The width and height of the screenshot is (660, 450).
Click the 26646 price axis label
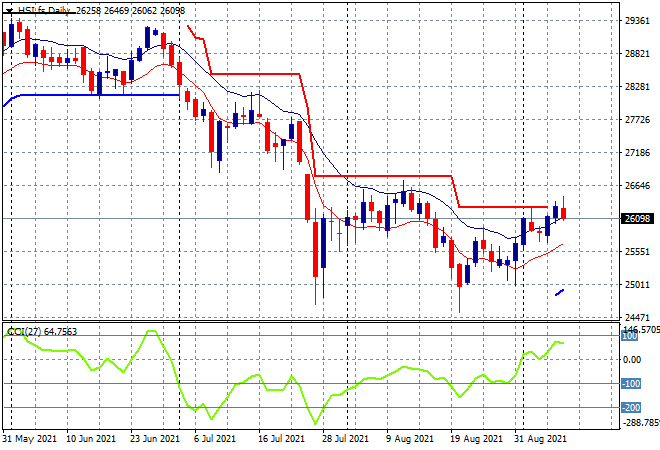(x=637, y=186)
